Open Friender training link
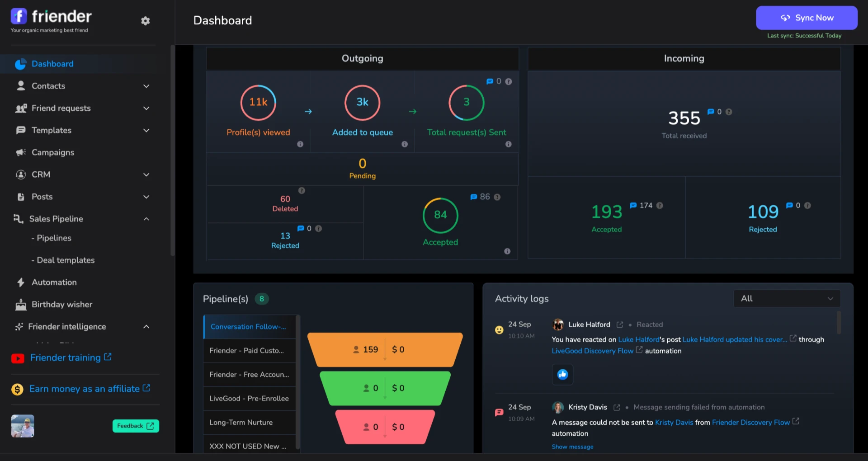868x461 pixels. pyautogui.click(x=71, y=358)
